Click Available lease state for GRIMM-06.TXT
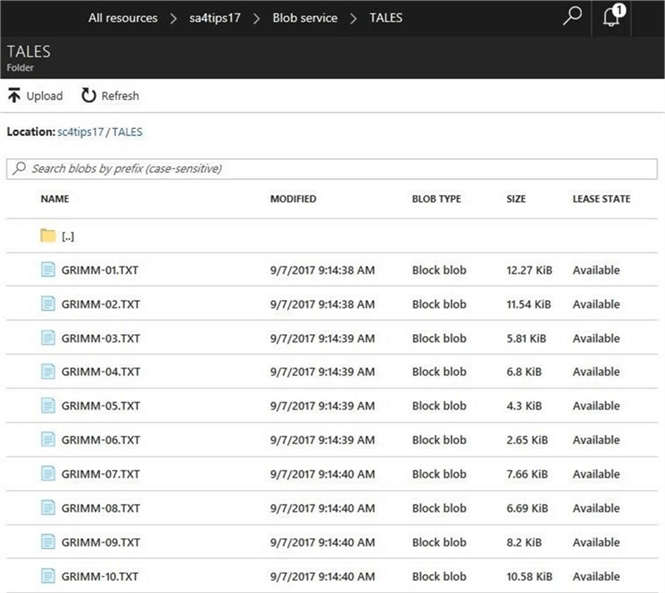 coord(596,440)
